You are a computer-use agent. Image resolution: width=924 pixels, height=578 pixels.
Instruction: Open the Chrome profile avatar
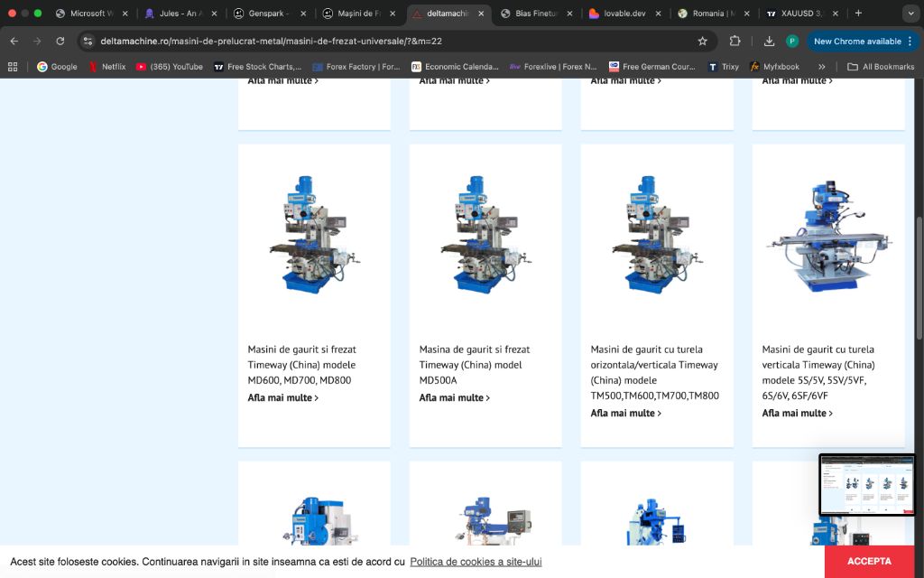(792, 41)
